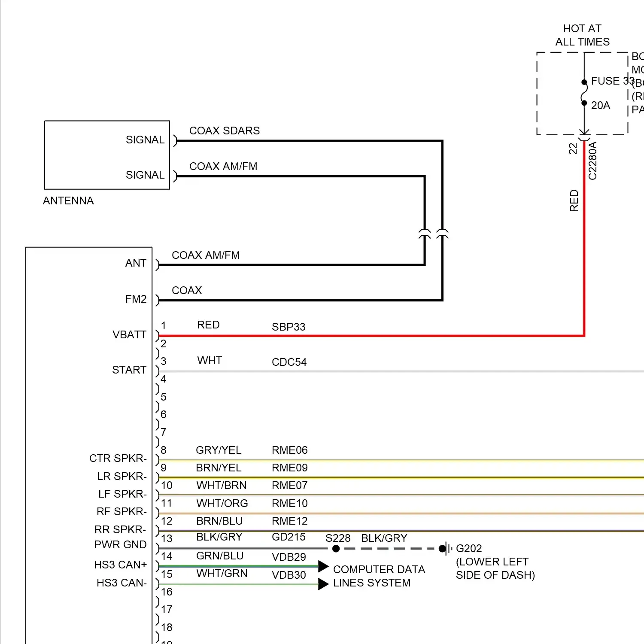Click the S228 splice dot on the ground wire
The width and height of the screenshot is (644, 644).
pos(336,549)
